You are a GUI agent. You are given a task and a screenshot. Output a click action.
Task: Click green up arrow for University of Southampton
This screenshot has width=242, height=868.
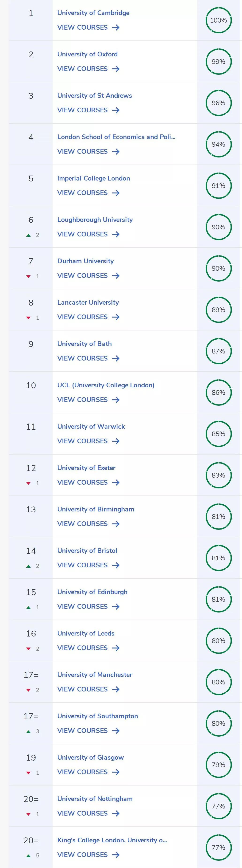click(x=29, y=731)
